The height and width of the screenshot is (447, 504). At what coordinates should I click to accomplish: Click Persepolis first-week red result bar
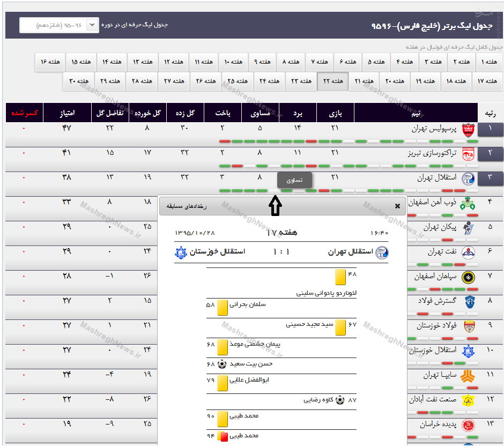[225, 141]
